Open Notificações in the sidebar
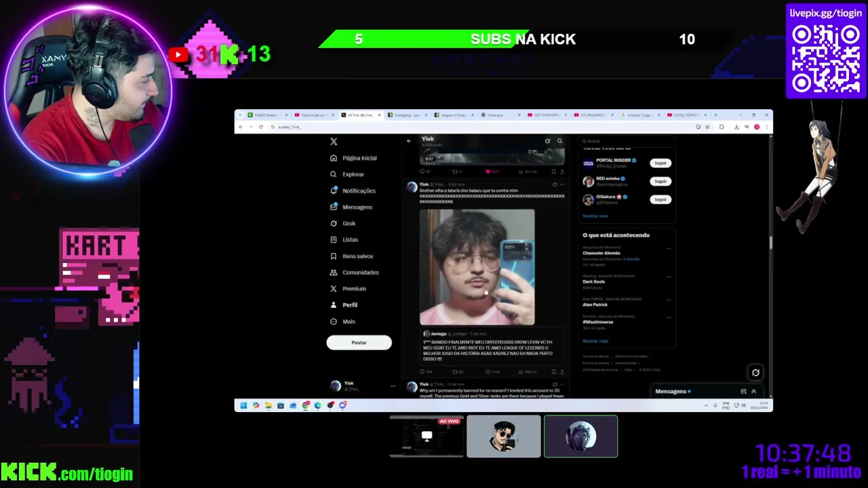Screen dimensions: 868x488 353,190
